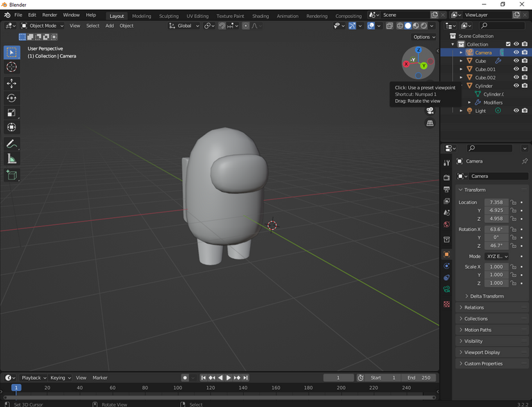The height and width of the screenshot is (407, 532).
Task: Click the Scale X value field
Action: [497, 267]
